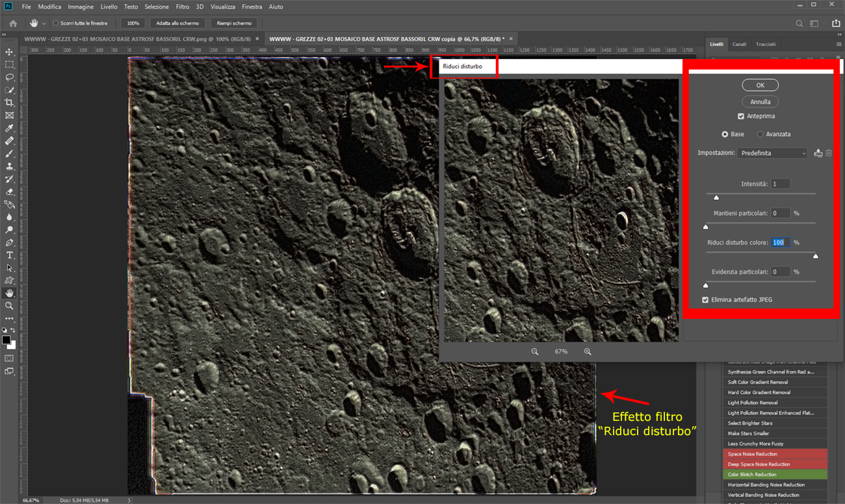The image size is (845, 504).
Task: Click the 100% zoom button
Action: [133, 23]
